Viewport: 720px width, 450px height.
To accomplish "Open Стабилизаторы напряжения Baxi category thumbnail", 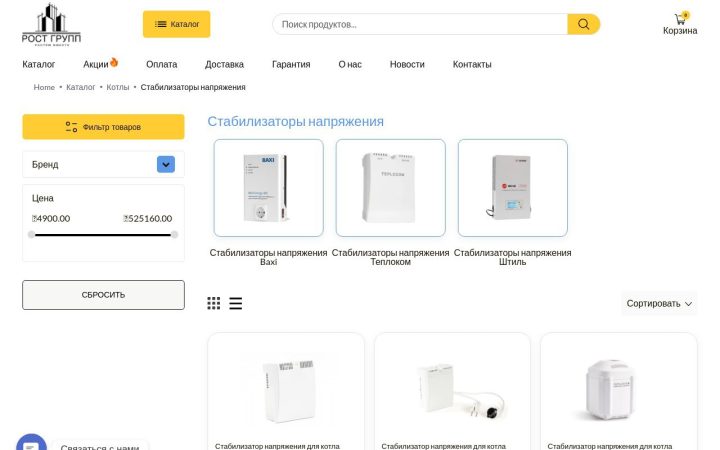I will [269, 188].
